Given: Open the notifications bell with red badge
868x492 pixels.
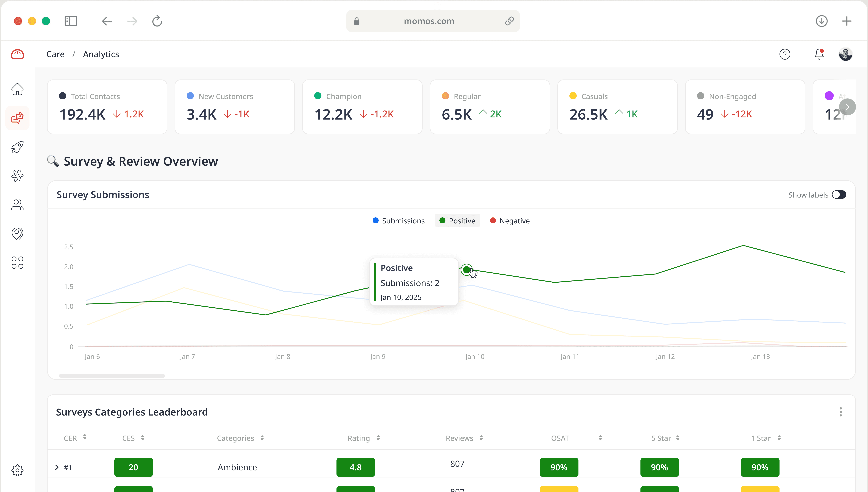Looking at the screenshot, I should (x=819, y=54).
